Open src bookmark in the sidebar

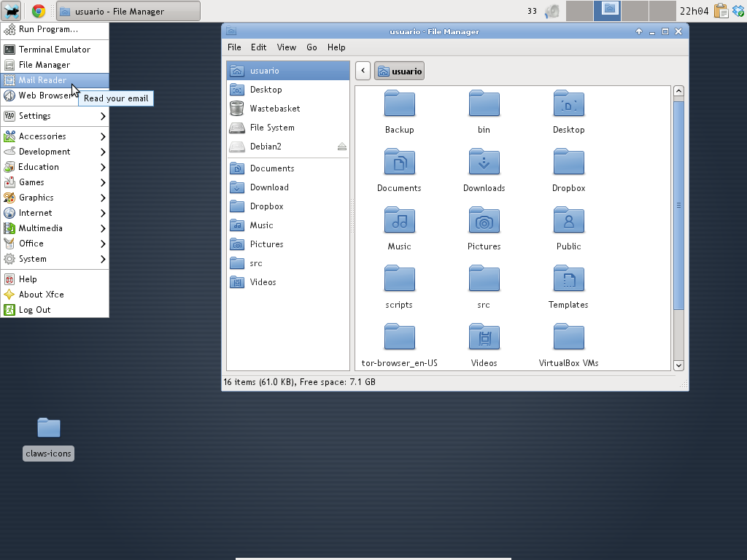pyautogui.click(x=287, y=263)
